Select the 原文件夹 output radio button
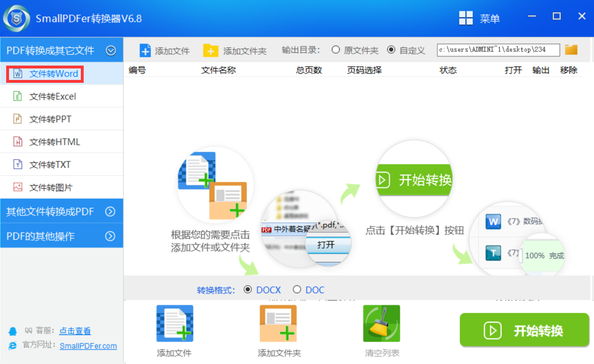Screen dimensions: 594x364 click(x=336, y=50)
